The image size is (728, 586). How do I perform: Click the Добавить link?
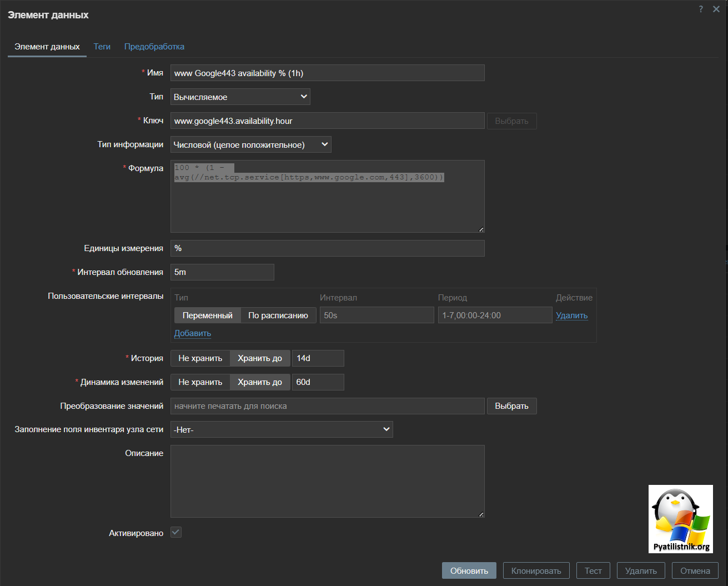(193, 333)
